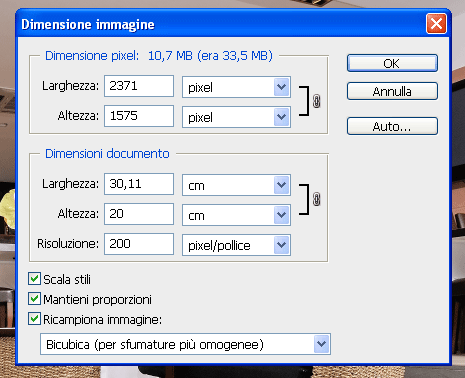Click the Risoluzione field showing 200
This screenshot has height=378, width=465.
[x=139, y=244]
